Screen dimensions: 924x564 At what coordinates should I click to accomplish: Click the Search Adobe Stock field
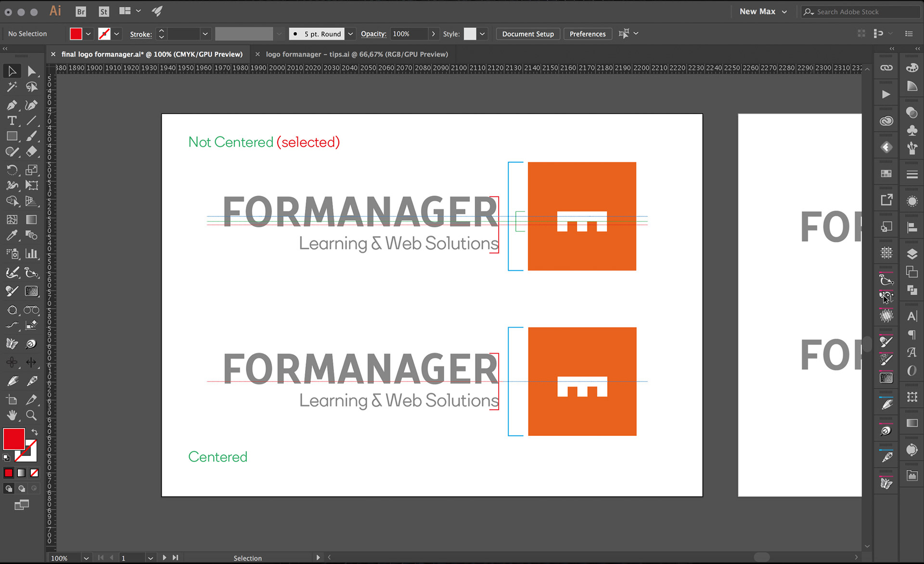point(860,12)
